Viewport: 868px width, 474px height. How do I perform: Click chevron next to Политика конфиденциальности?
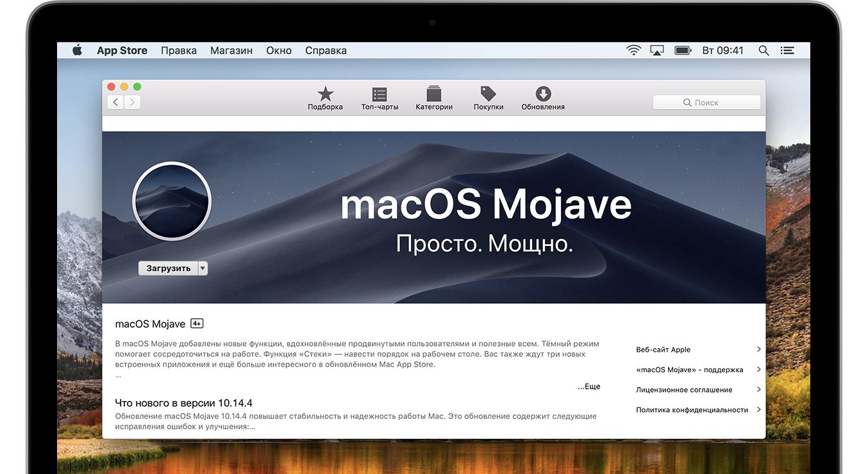(x=758, y=409)
